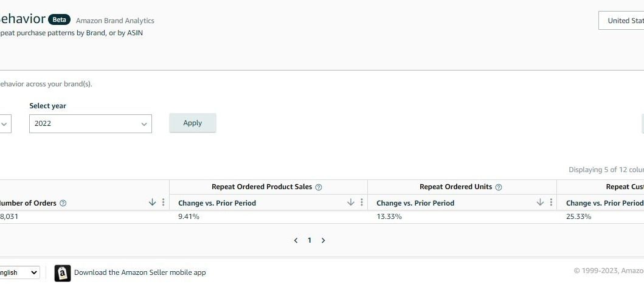The image size is (644, 284).
Task: Open the English language selector
Action: [18, 272]
